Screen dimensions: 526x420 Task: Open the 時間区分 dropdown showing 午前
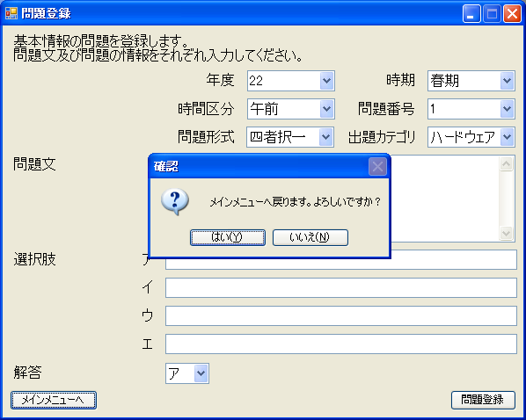(291, 109)
